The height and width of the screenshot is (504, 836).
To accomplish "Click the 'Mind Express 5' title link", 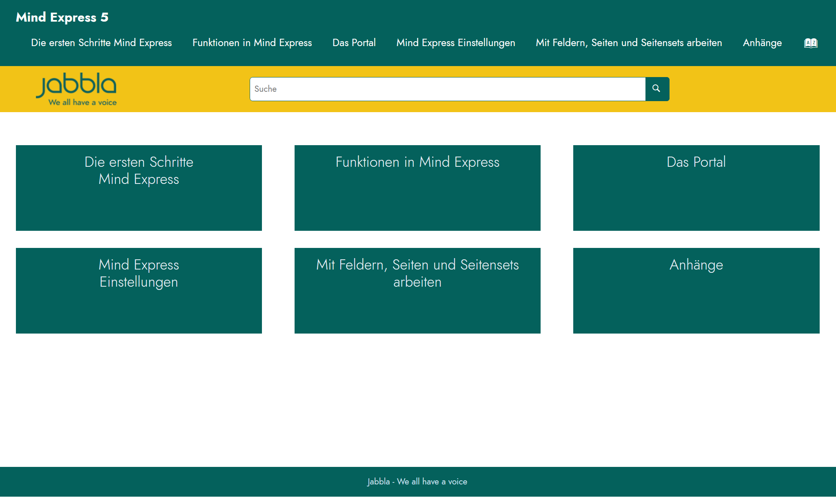I will click(x=62, y=17).
